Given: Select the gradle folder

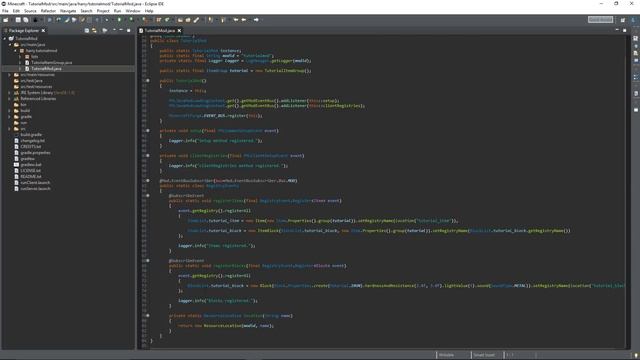Looking at the screenshot, I should point(26,117).
